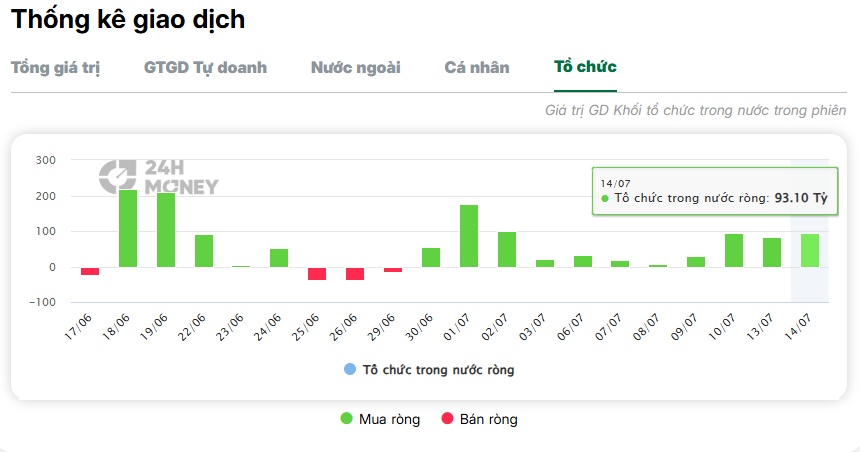
Task: Click the 25/06 red bar
Action: click(x=316, y=274)
